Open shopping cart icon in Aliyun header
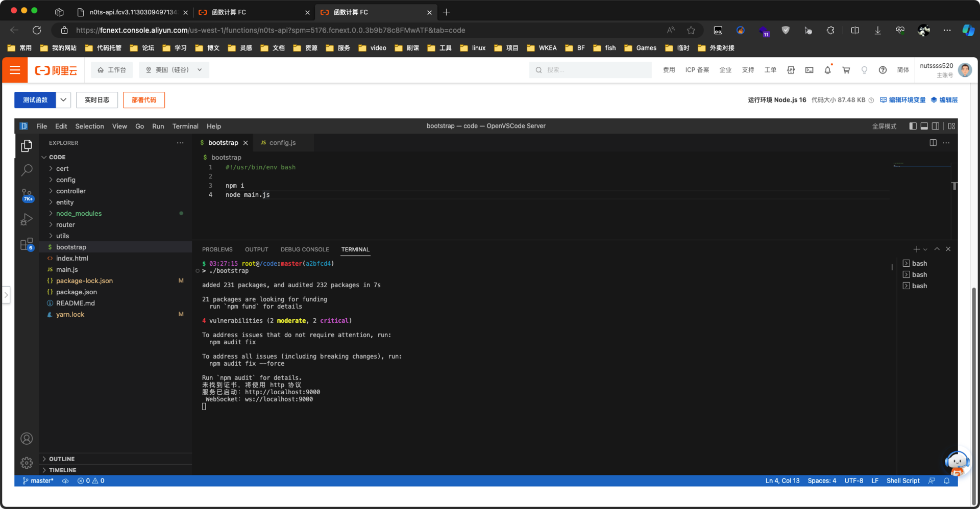The width and height of the screenshot is (980, 509). point(846,70)
